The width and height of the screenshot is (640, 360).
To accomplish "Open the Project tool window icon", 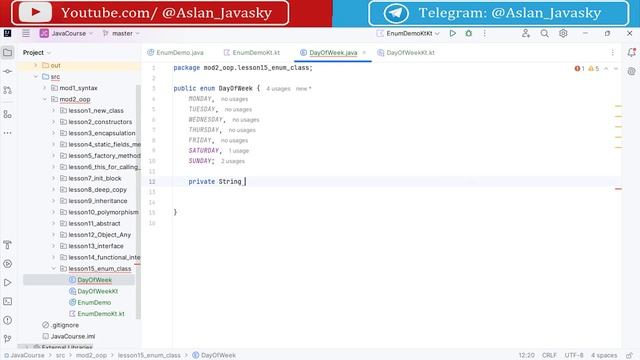I will coord(7,52).
